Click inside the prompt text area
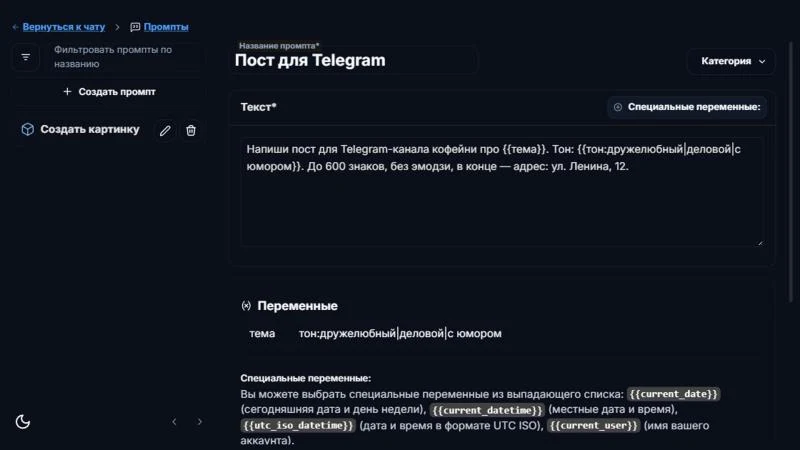The width and height of the screenshot is (800, 450). tap(502, 192)
